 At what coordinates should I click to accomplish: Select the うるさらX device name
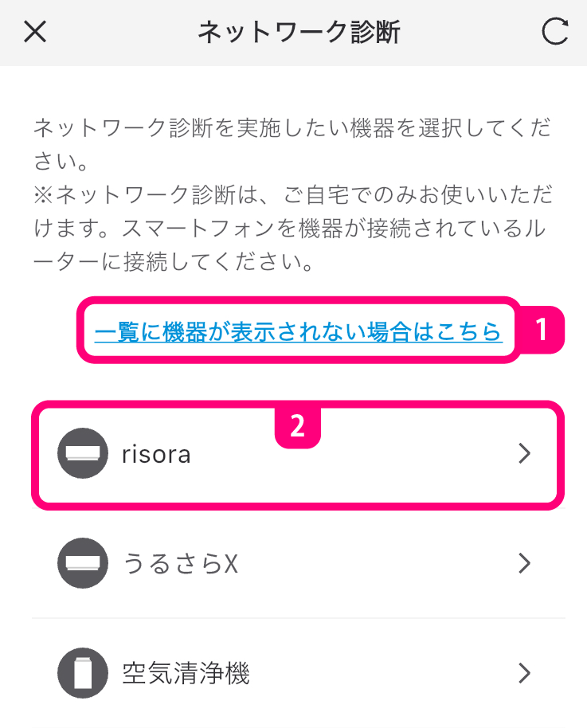tap(180, 564)
